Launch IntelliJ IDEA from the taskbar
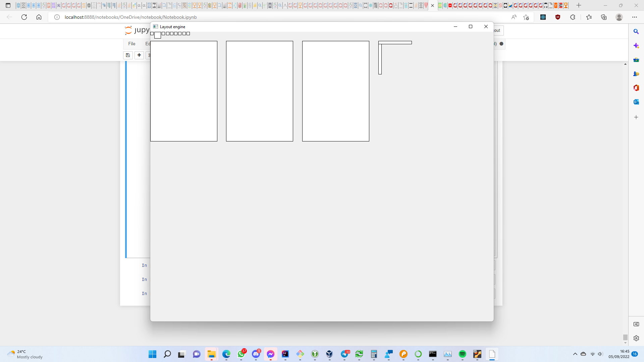Screen dimensions: 644x362 pyautogui.click(x=285, y=354)
